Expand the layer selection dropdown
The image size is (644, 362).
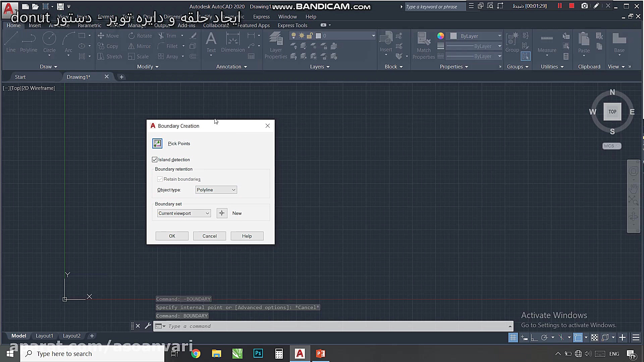tap(373, 36)
